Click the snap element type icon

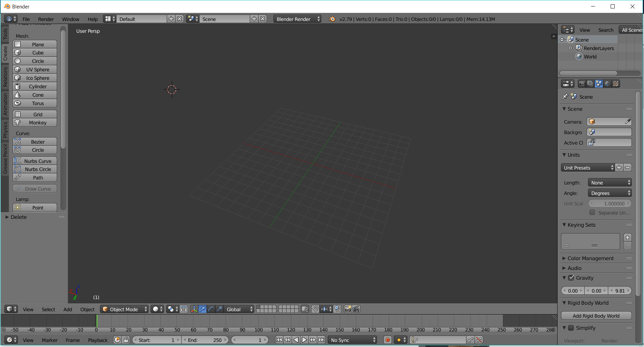[326, 309]
